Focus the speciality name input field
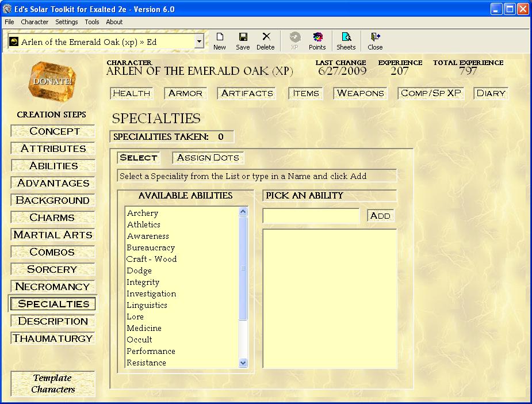532x404 pixels. pyautogui.click(x=311, y=216)
